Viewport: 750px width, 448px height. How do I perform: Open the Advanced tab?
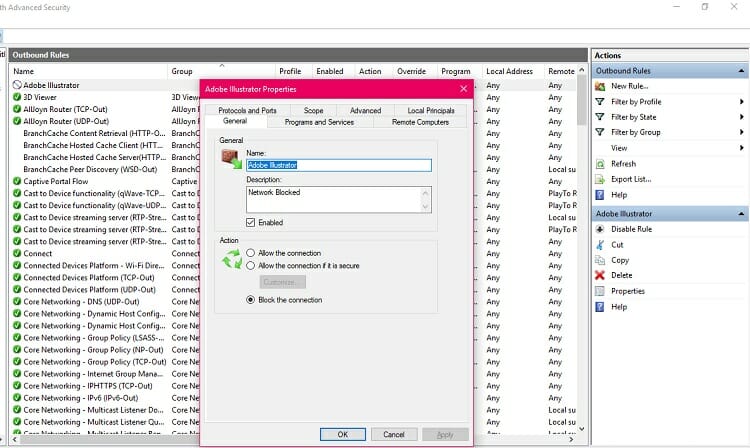point(365,110)
